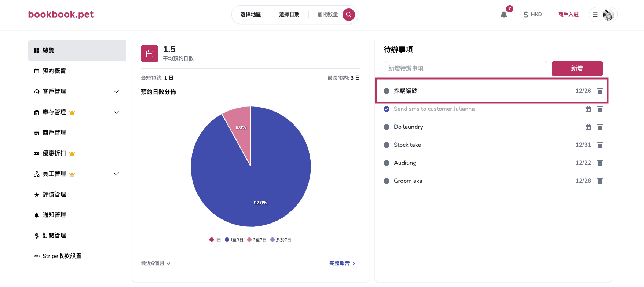This screenshot has width=644, height=287.
Task: Open the notifications bell icon
Action: click(504, 15)
